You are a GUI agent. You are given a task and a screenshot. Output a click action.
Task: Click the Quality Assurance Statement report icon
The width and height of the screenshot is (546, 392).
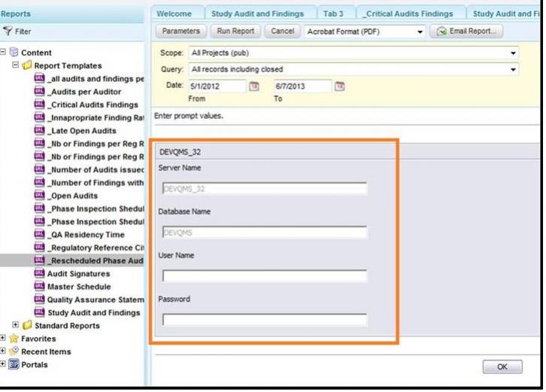[x=39, y=299]
